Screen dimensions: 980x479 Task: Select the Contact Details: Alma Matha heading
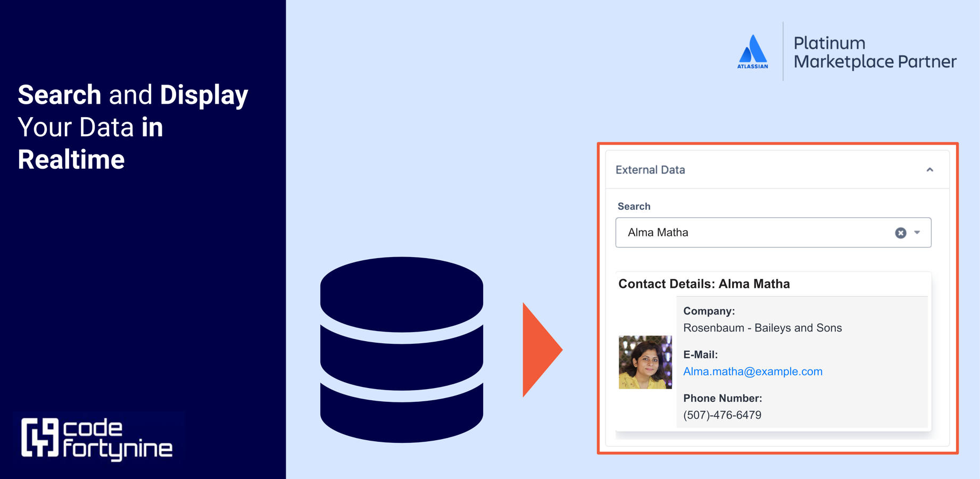pos(704,284)
